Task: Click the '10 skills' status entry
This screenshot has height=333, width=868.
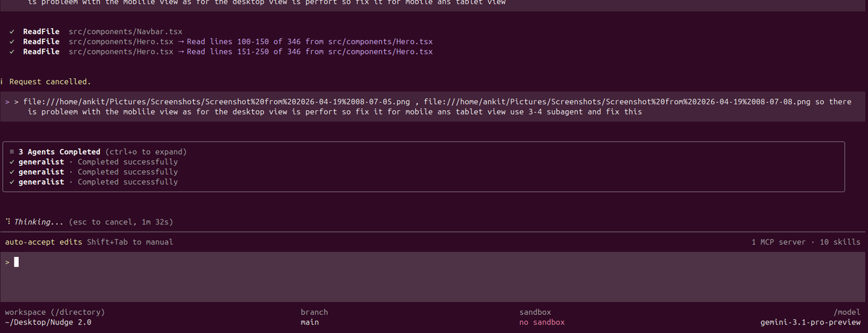Action: pos(841,242)
